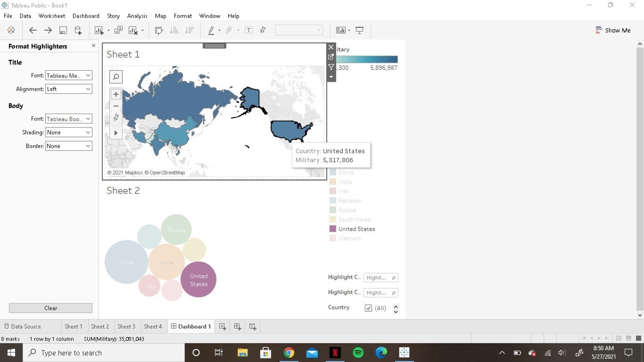Select the United States legend color swatch
Image resolution: width=644 pixels, height=362 pixels.
333,229
